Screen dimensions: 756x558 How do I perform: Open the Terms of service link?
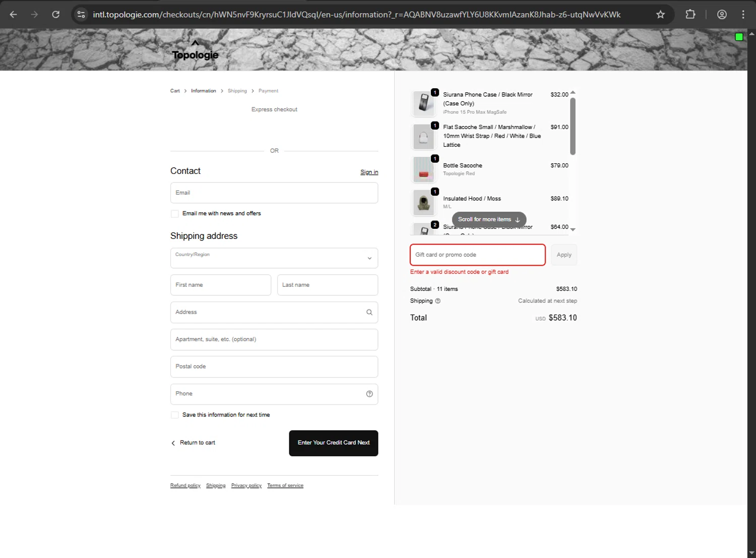tap(285, 486)
